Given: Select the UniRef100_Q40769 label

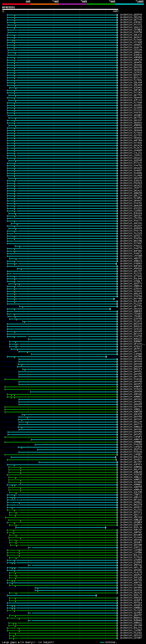Looking at the screenshot, I should (x=131, y=407).
